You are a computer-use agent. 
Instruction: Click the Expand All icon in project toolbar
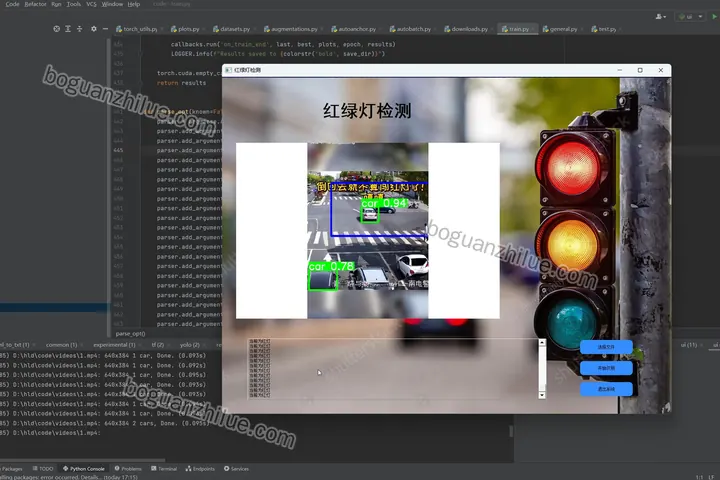68,28
